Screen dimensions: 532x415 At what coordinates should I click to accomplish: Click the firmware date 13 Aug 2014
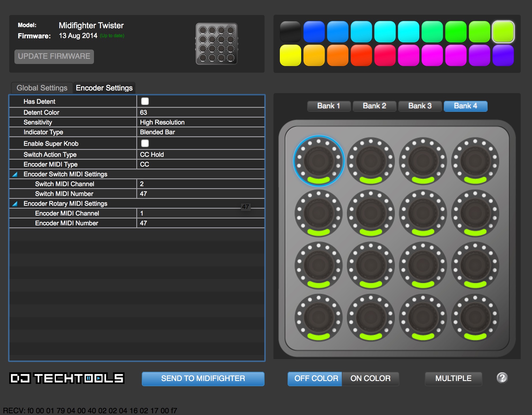click(78, 36)
